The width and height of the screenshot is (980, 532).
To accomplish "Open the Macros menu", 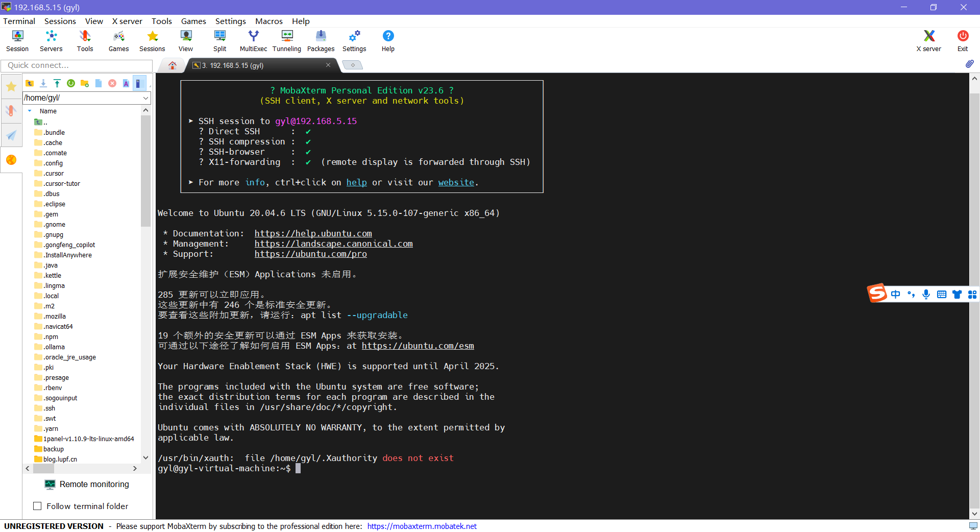I will [x=268, y=21].
